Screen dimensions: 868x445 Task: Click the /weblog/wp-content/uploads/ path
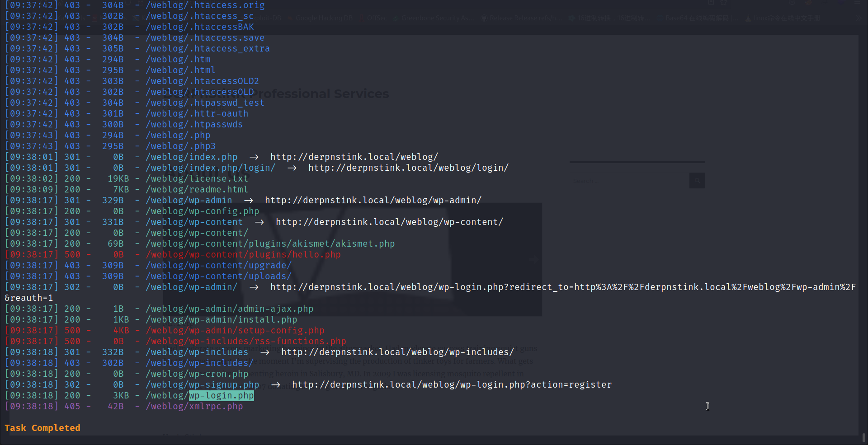218,276
